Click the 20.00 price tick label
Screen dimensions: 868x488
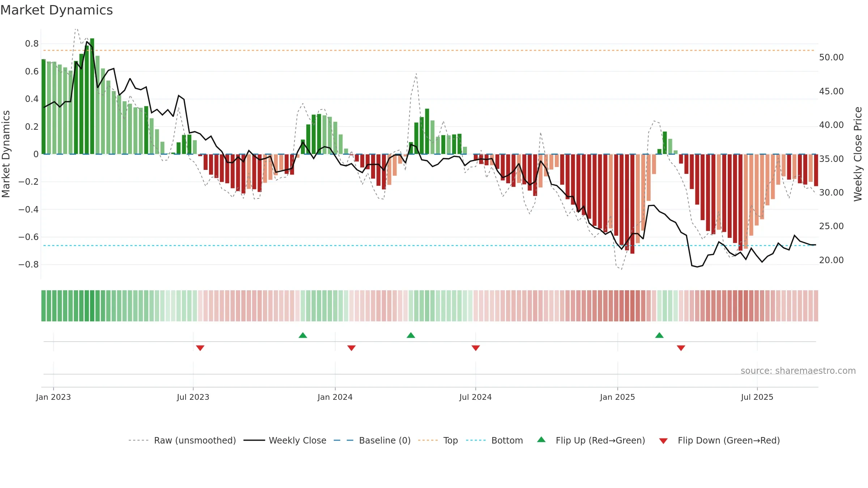(831, 260)
